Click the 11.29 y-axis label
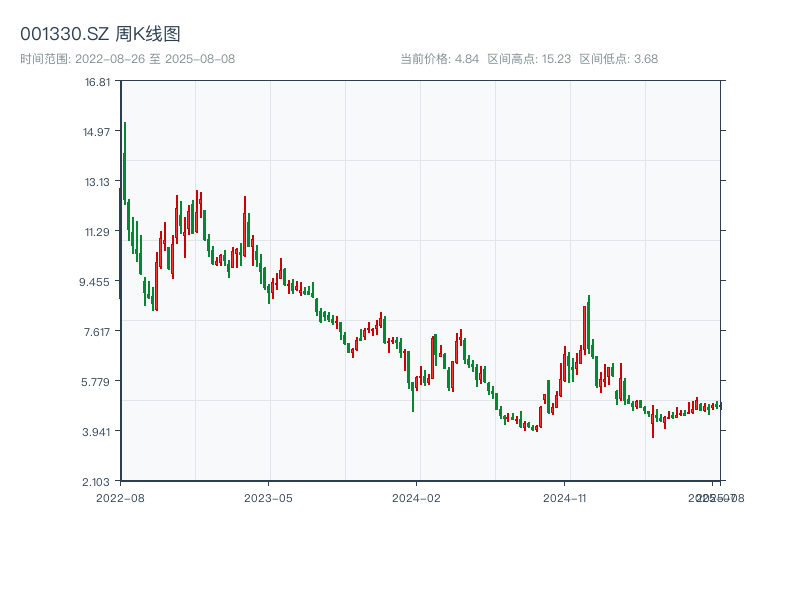The image size is (800, 600). [x=98, y=232]
